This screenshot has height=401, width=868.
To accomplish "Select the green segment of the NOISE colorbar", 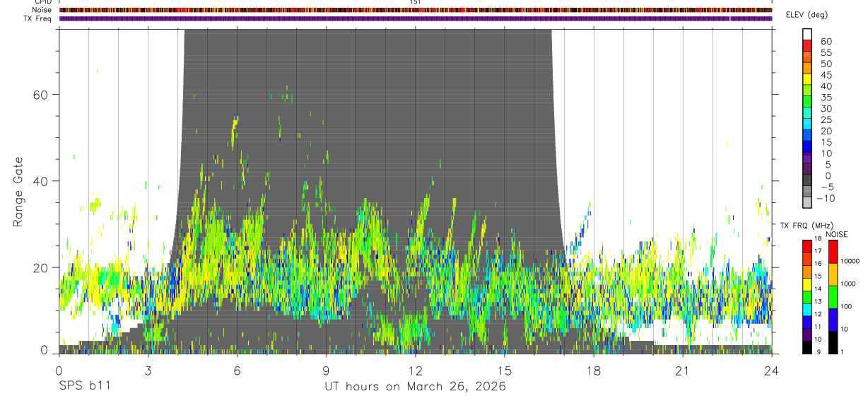I will pos(833,296).
